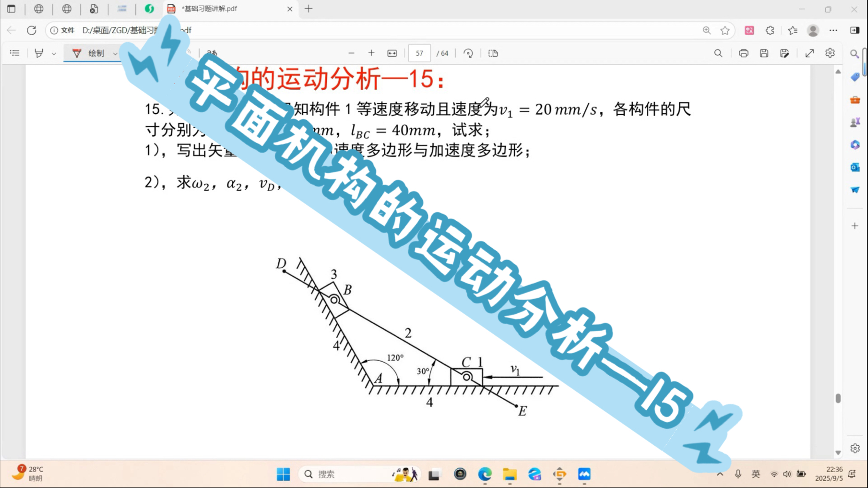The width and height of the screenshot is (868, 488).
Task: Open a new browser tab
Action: tap(309, 8)
